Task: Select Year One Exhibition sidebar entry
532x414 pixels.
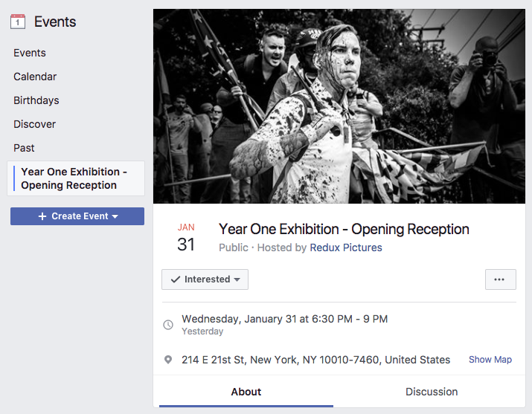Action: coord(76,178)
